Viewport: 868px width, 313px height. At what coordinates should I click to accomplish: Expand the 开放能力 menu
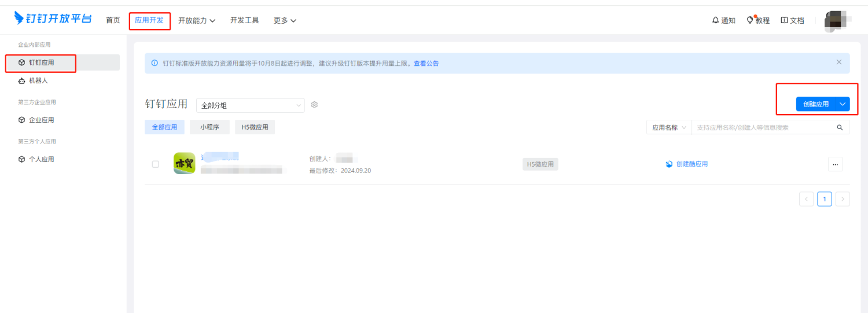197,20
